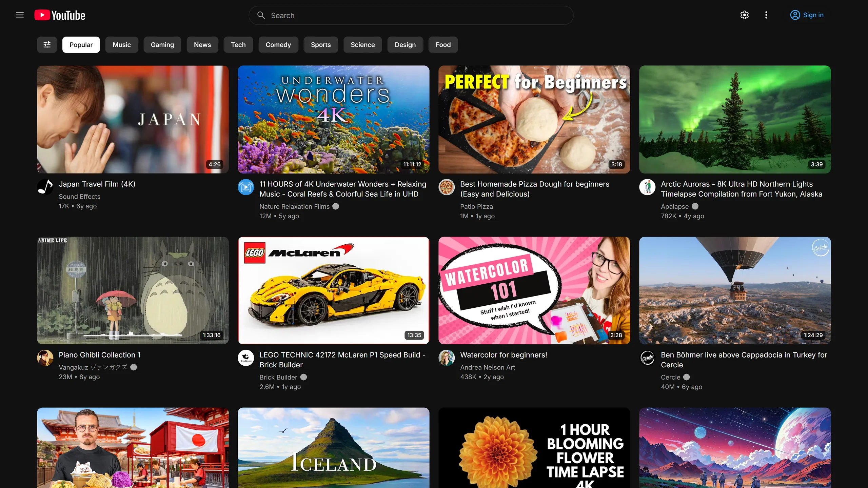Click the Sign in button
Image resolution: width=868 pixels, height=488 pixels.
click(x=807, y=15)
